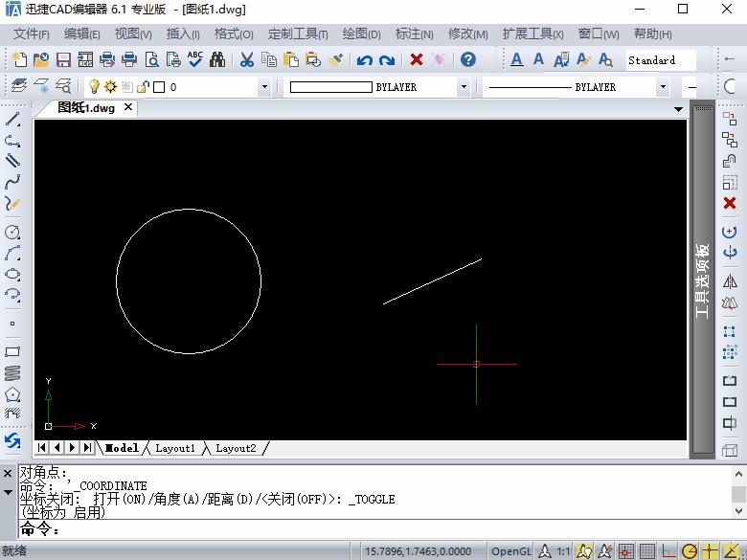Open the 帮助(H) menu
Viewport: 747px width, 560px height.
point(653,34)
